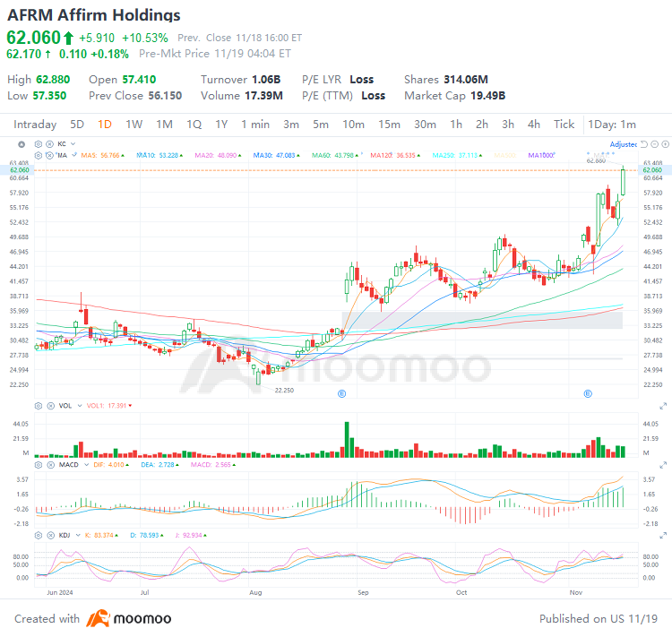
Task: Click the moomoo logo in footer
Action: 128,618
